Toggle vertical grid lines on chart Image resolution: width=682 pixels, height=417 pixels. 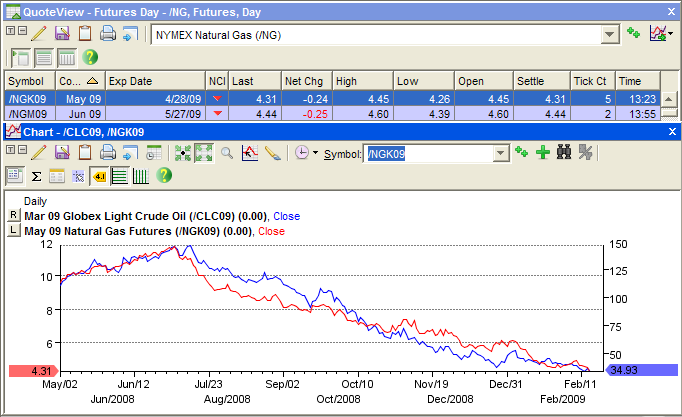[x=140, y=177]
